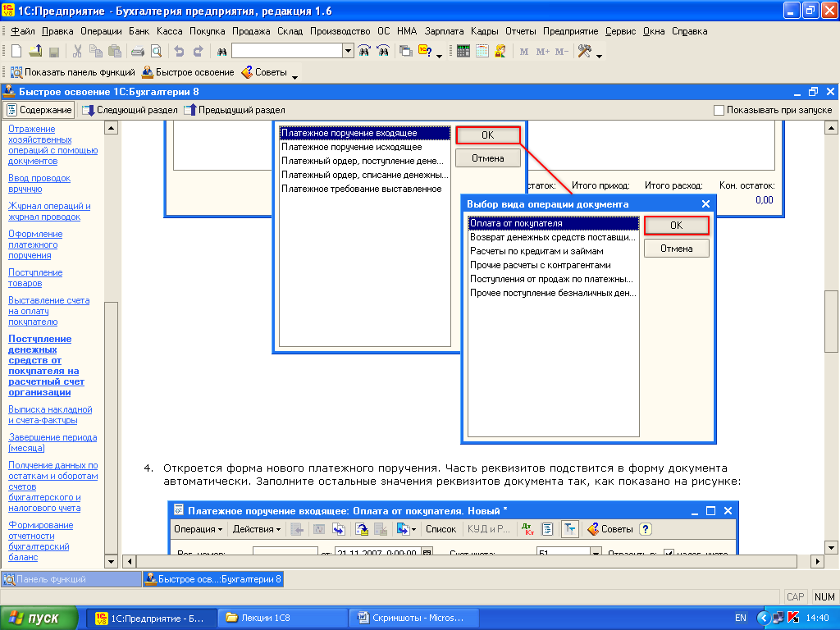Screen dimensions: 840x630
Task: Toggle 'Показывать при запуске' checkbox
Action: 719,111
